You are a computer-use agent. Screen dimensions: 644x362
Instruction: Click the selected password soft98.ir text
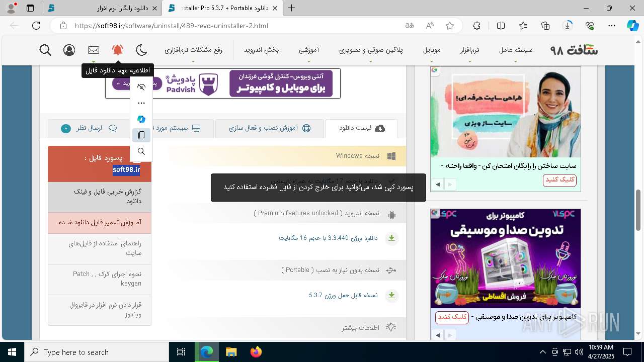(x=126, y=170)
